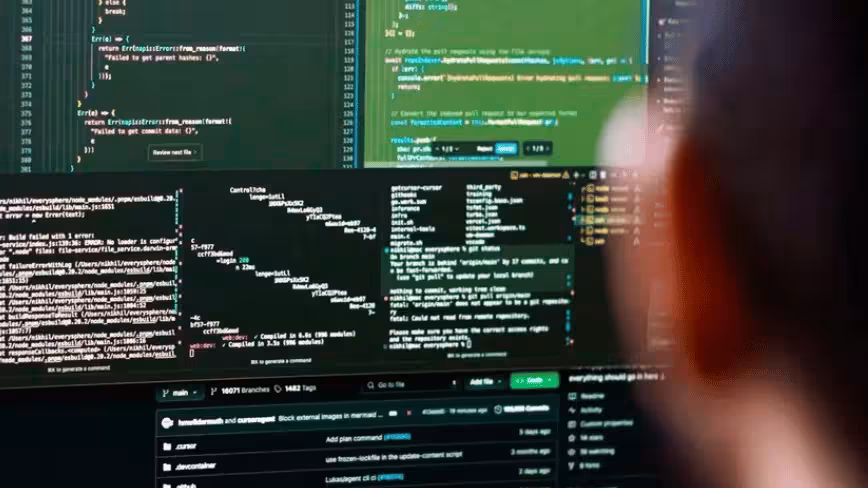Kill terminal with the trash icon
The height and width of the screenshot is (488, 868).
click(603, 175)
